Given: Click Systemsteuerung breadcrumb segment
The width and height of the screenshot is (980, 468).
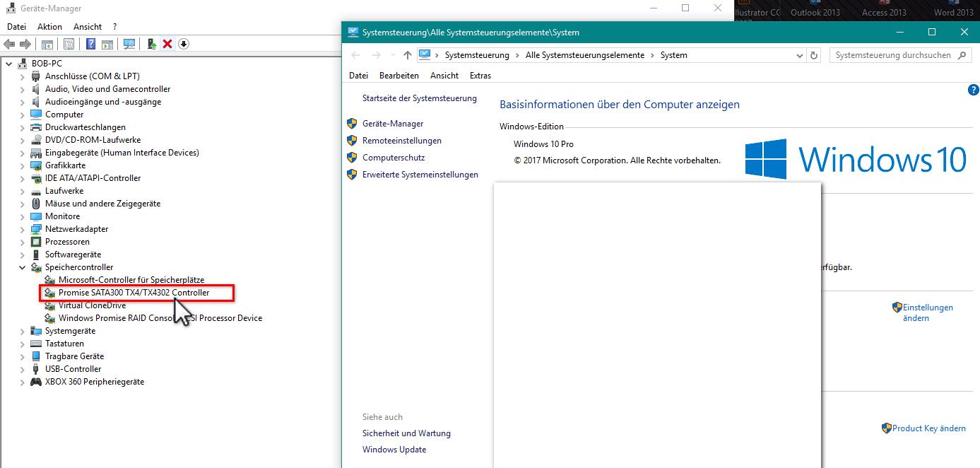Looking at the screenshot, I should [x=477, y=55].
